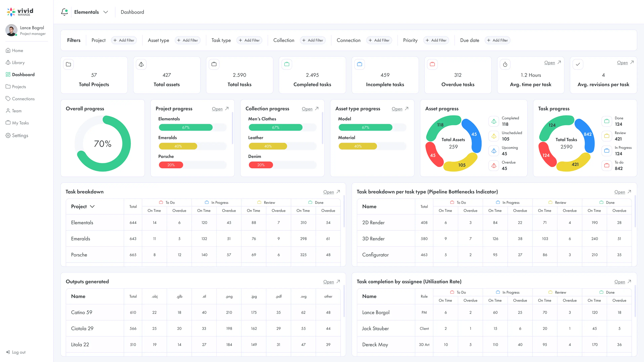Click Lance Bogrol's profile avatar

[x=11, y=30]
